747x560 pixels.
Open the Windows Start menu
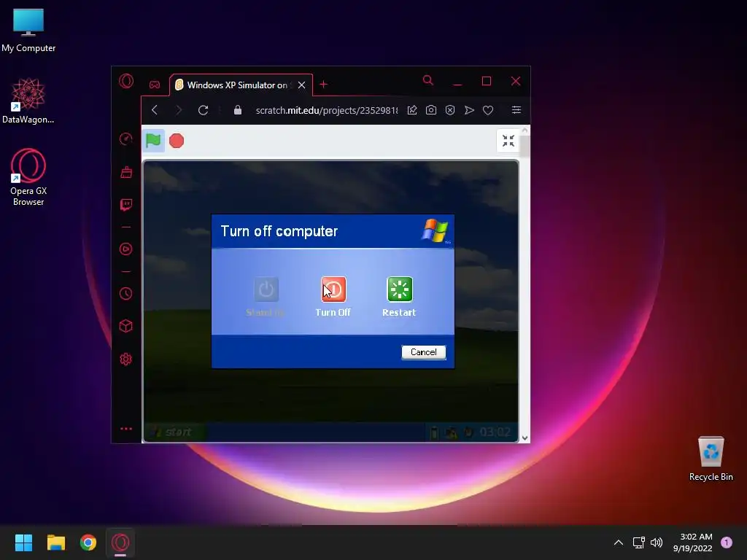coord(23,542)
